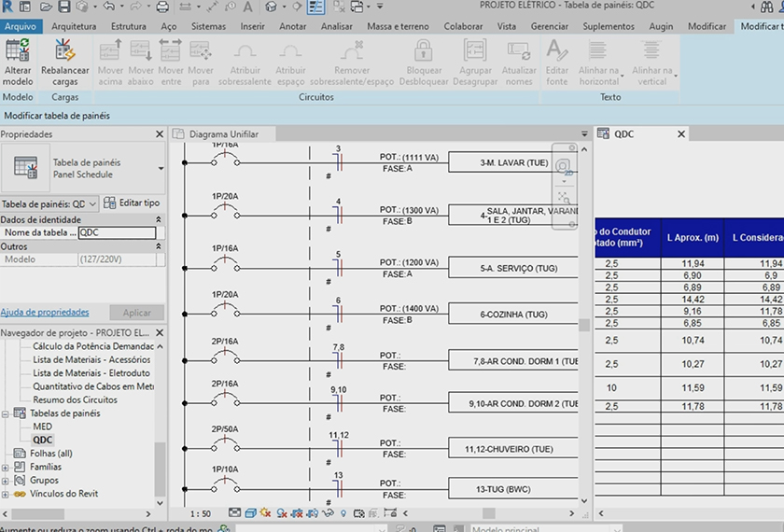The image size is (784, 532).
Task: Expand the Grupos tree node
Action: coord(7,481)
